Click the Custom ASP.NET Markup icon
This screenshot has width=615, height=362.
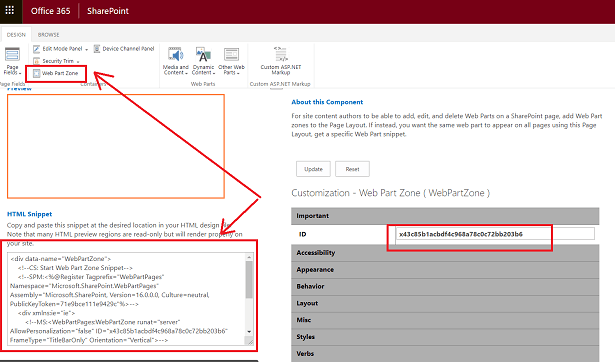coord(281,55)
